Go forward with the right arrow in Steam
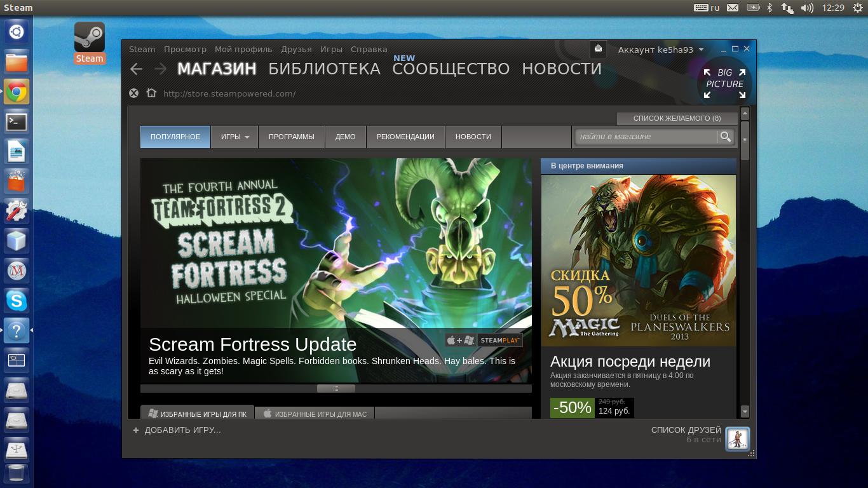This screenshot has width=868, height=488. point(160,69)
